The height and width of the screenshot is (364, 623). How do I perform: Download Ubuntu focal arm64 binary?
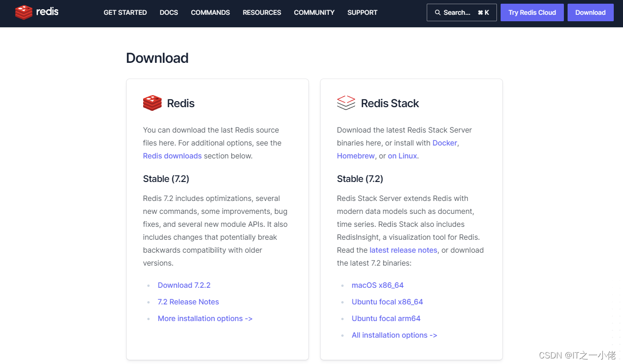pos(386,318)
